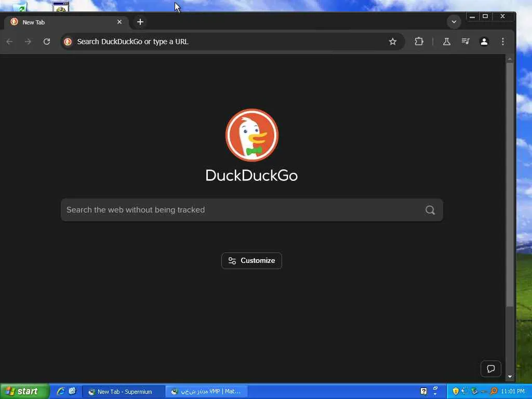Open the Customize button
Viewport: 532px width, 399px height.
pyautogui.click(x=252, y=261)
